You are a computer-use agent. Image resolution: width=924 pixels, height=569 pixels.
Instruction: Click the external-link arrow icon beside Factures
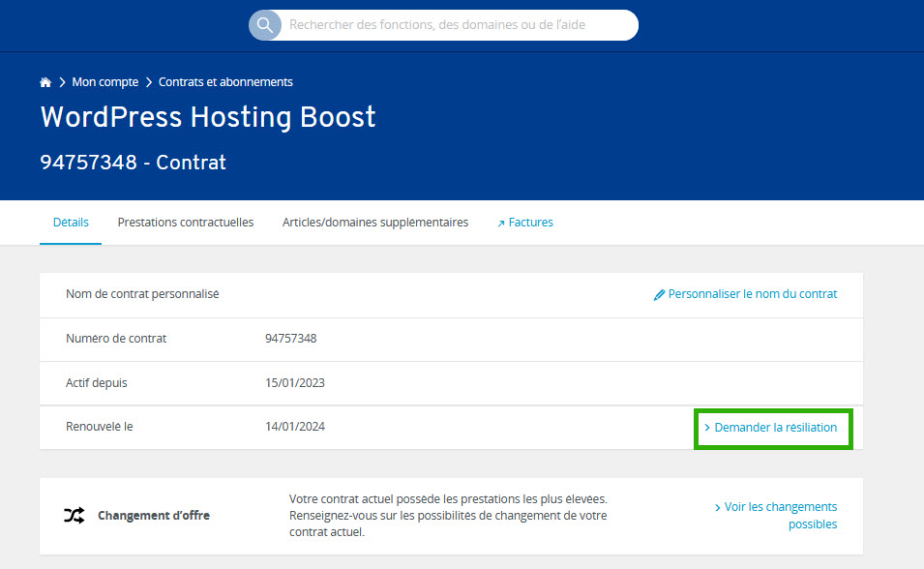[501, 223]
